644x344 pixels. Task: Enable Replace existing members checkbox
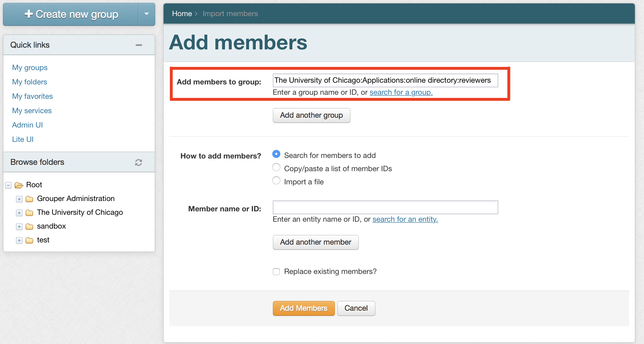click(276, 272)
